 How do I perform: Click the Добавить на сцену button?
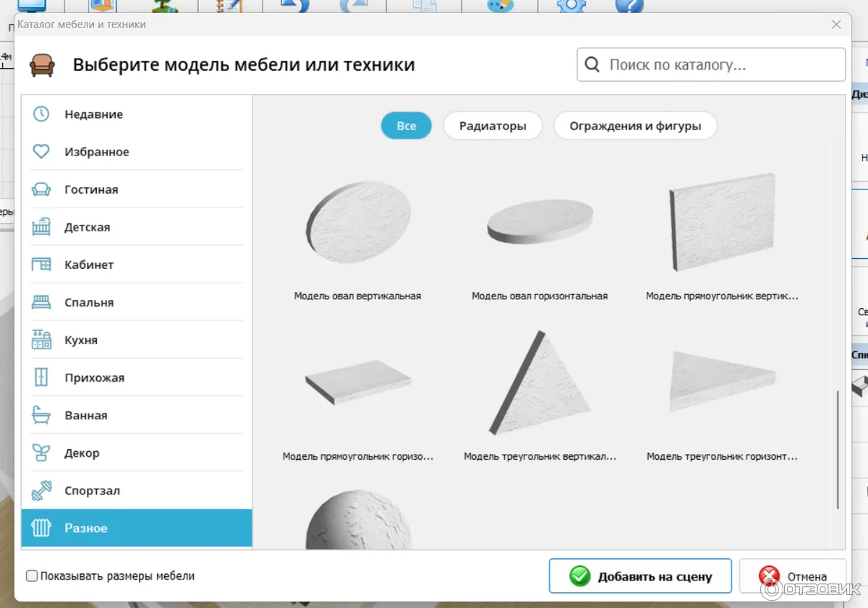[x=640, y=576]
